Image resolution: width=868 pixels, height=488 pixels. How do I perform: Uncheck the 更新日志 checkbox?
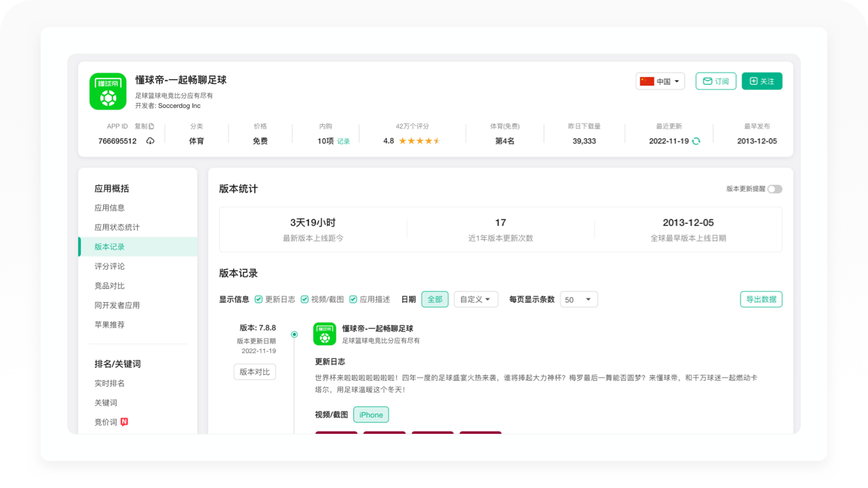click(x=258, y=299)
